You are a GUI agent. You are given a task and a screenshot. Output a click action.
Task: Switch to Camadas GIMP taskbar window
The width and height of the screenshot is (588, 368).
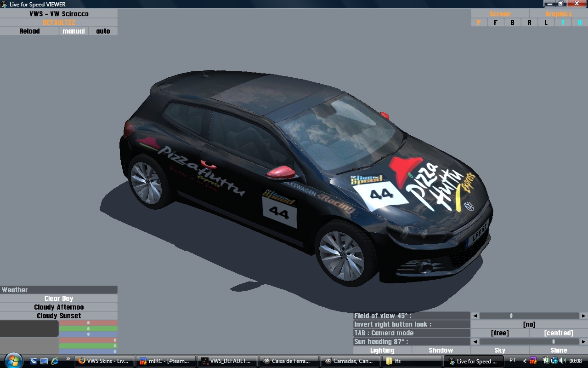pyautogui.click(x=351, y=362)
